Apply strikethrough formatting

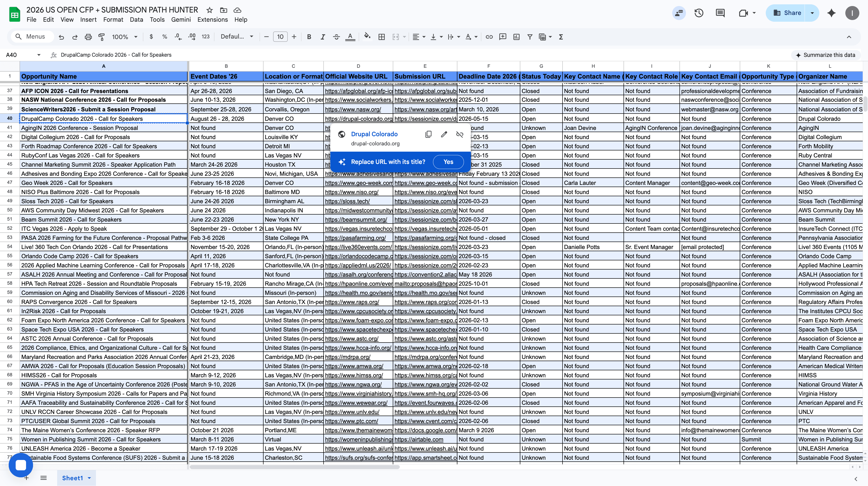pos(336,37)
